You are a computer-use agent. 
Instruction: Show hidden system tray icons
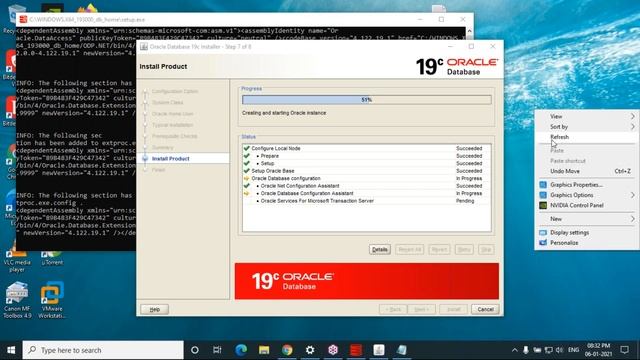(x=514, y=350)
